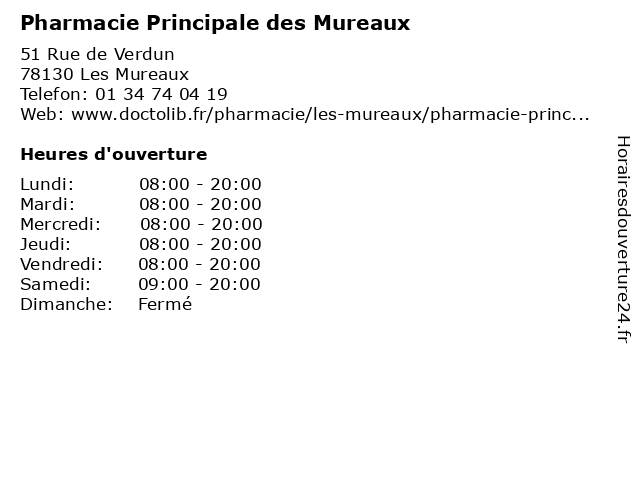Click the Dimanche day label
This screenshot has height=480, width=640.
coord(67,304)
